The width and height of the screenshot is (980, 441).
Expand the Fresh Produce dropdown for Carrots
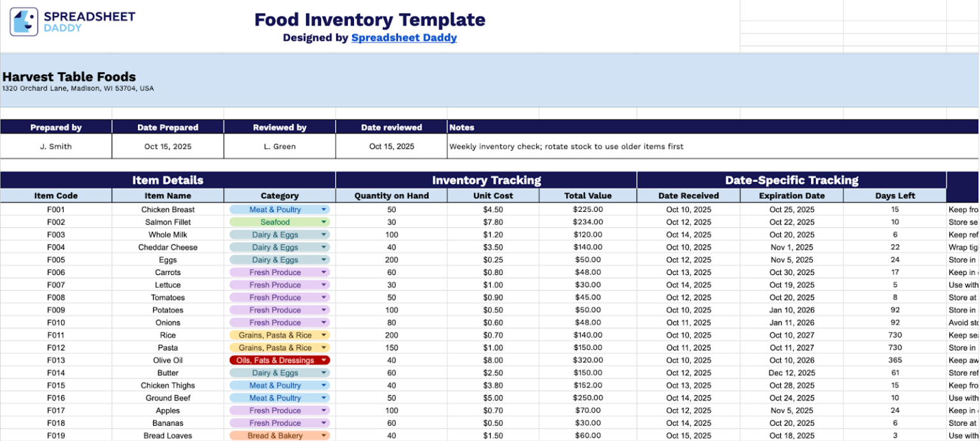[323, 272]
